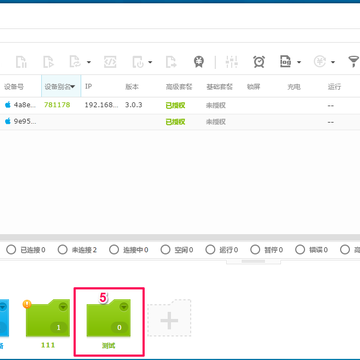Click the 运行 column header

(x=334, y=87)
